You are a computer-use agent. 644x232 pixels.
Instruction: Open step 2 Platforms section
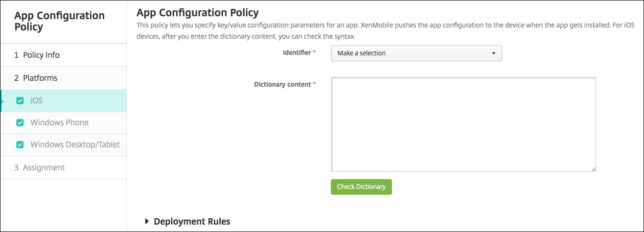click(36, 78)
